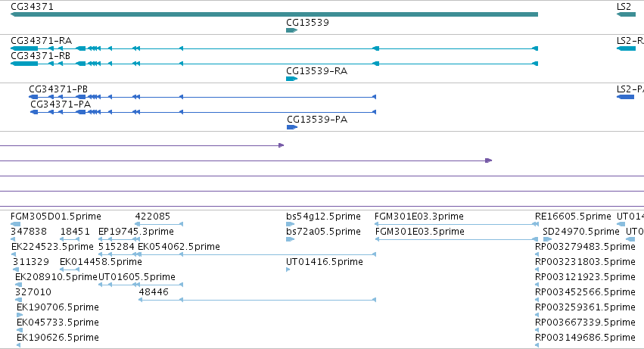644x349 pixels.
Task: Select feature 515284 label
Action: (x=117, y=247)
